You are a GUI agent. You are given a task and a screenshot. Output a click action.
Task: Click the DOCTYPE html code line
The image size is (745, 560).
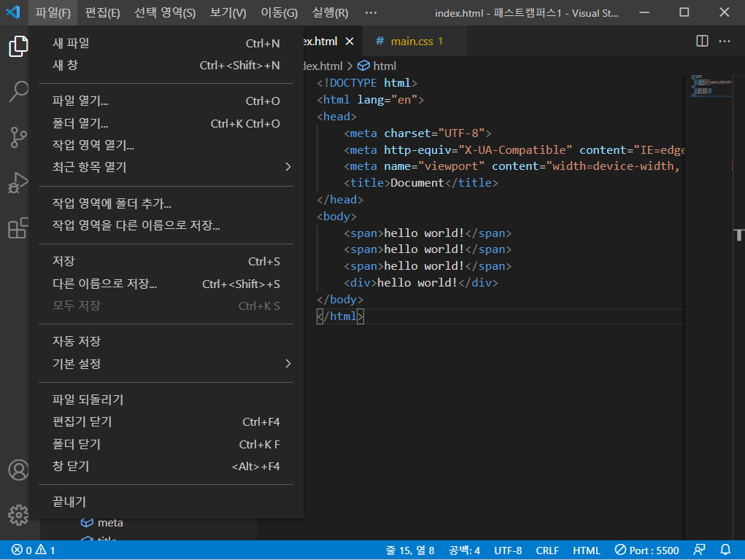click(367, 83)
